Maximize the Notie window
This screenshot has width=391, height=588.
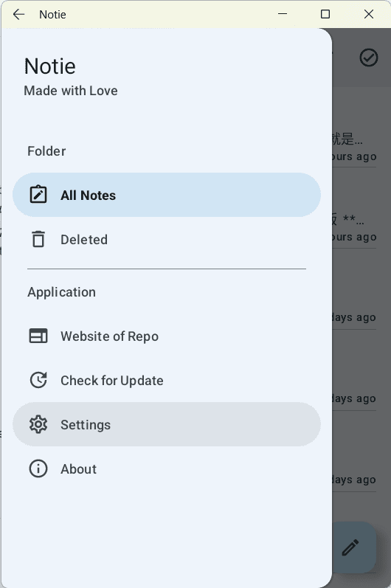click(325, 14)
